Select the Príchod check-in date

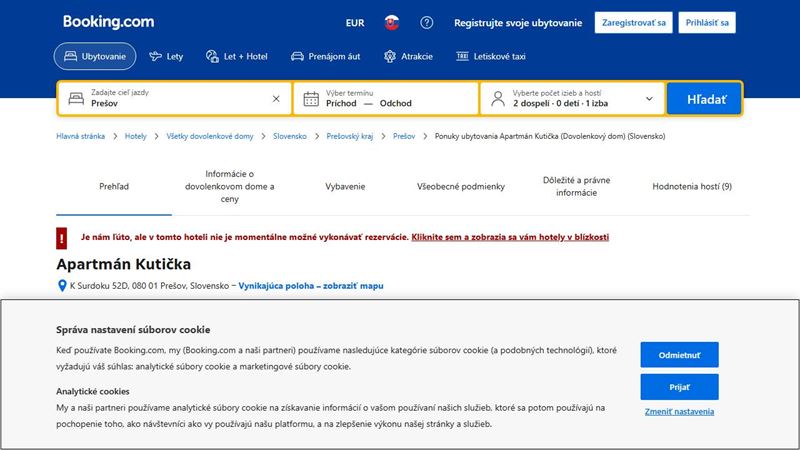(341, 103)
